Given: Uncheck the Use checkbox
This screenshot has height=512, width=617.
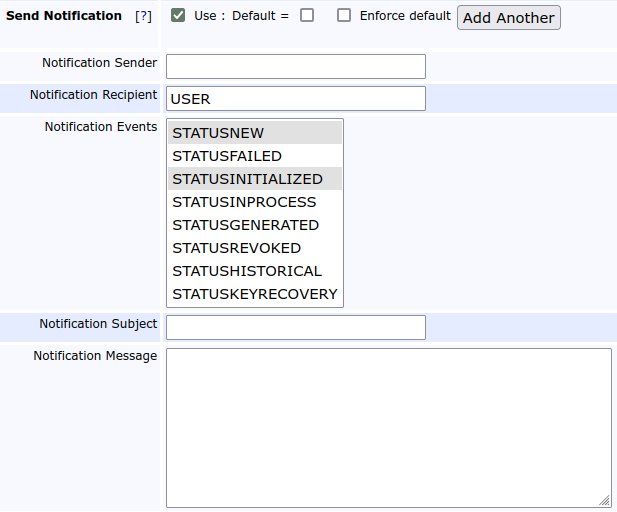Looking at the screenshot, I should (178, 16).
